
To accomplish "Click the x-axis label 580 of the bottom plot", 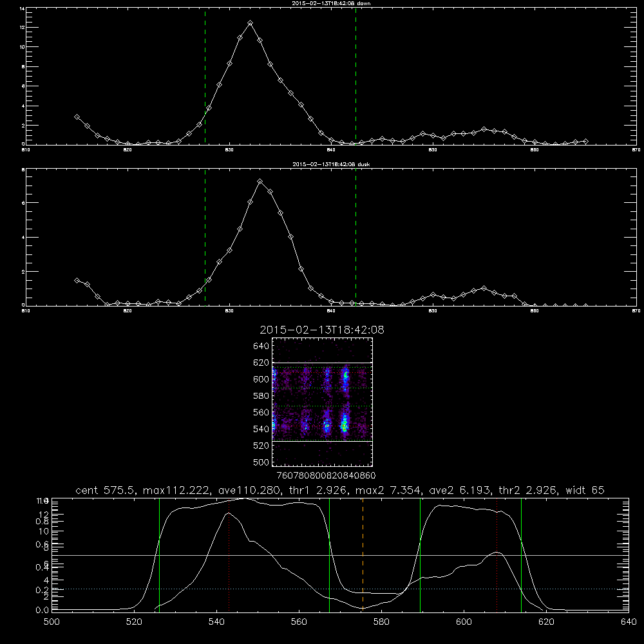I will (x=381, y=622).
